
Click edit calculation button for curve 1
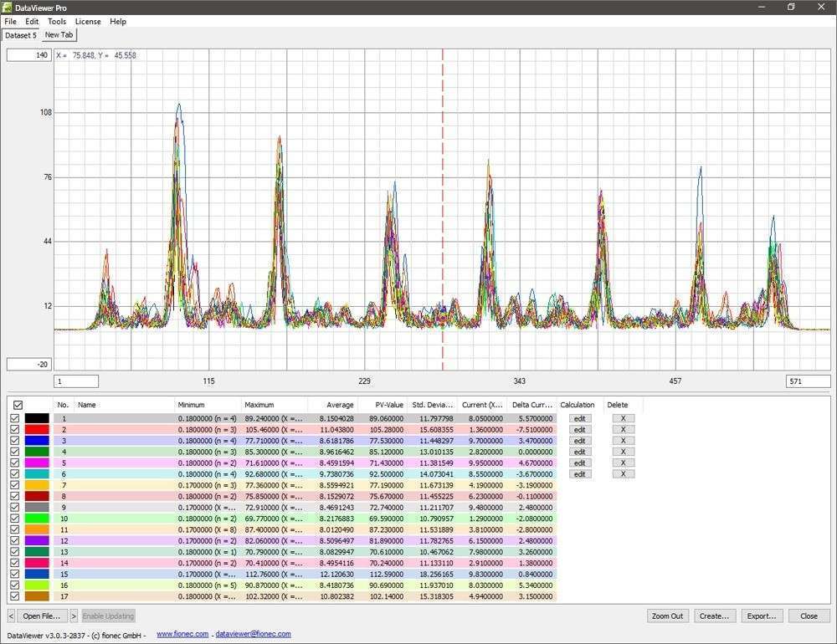[x=580, y=418]
